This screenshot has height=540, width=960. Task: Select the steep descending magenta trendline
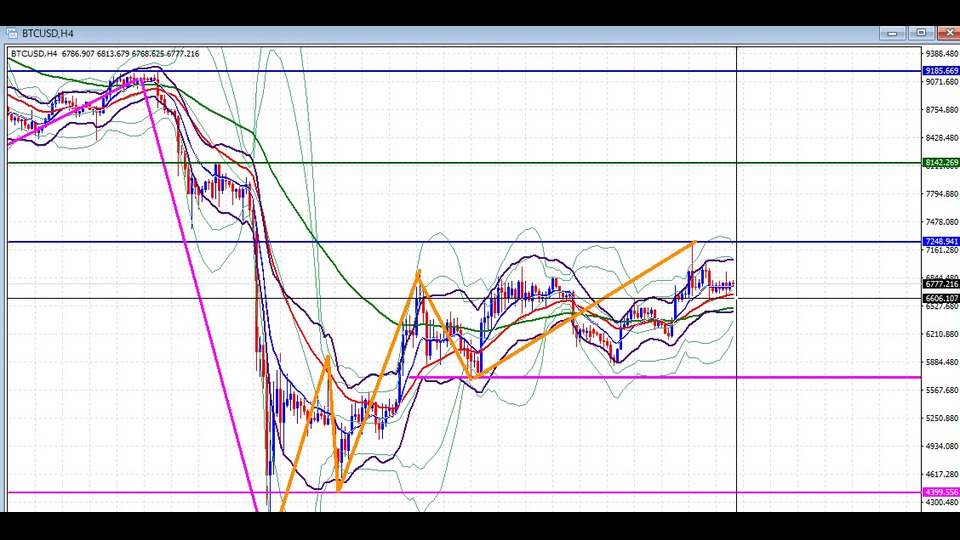coord(200,295)
